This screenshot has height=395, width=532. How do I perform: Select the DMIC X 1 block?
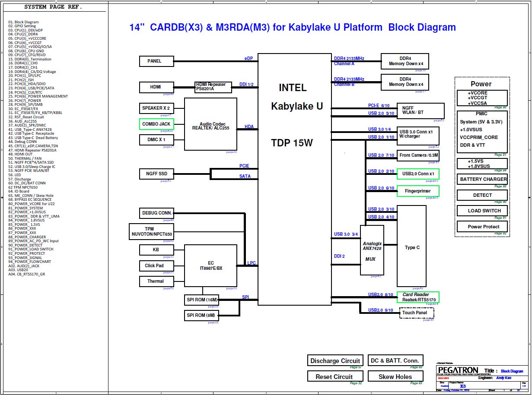coord(156,140)
